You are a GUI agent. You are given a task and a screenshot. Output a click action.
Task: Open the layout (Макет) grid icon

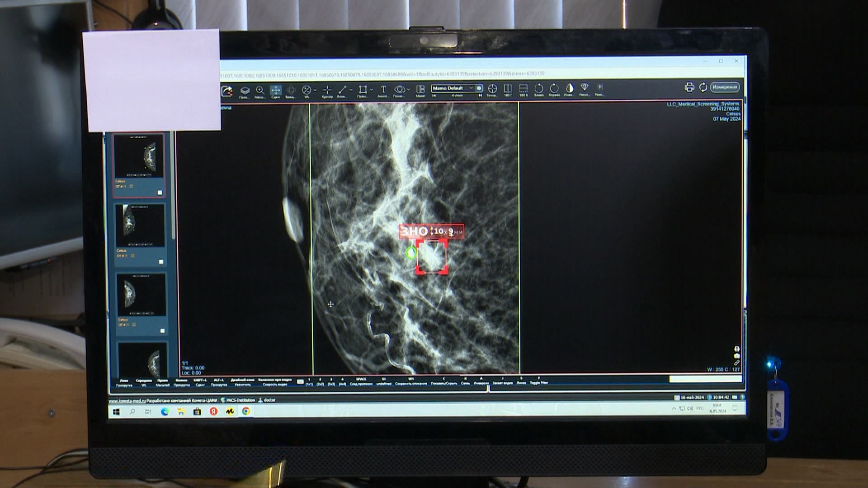coord(420,89)
